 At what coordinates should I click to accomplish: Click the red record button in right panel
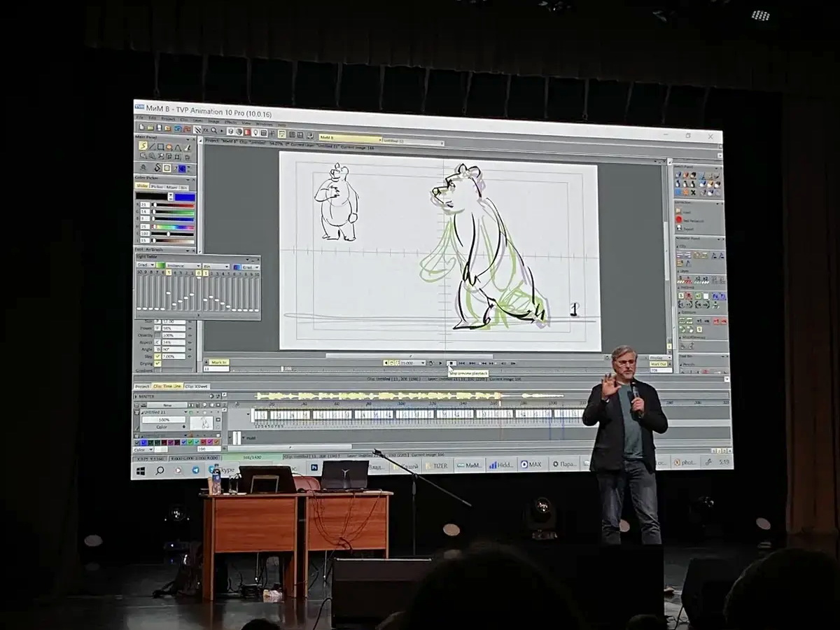point(678,220)
